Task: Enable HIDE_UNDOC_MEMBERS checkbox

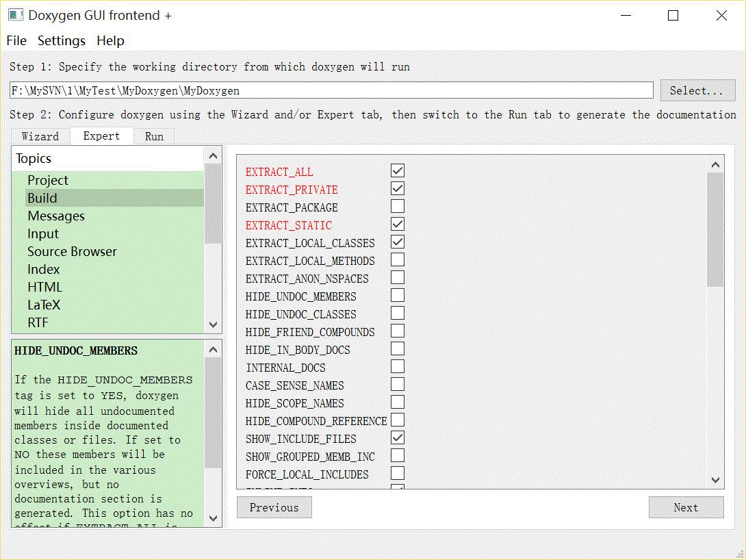Action: point(398,296)
